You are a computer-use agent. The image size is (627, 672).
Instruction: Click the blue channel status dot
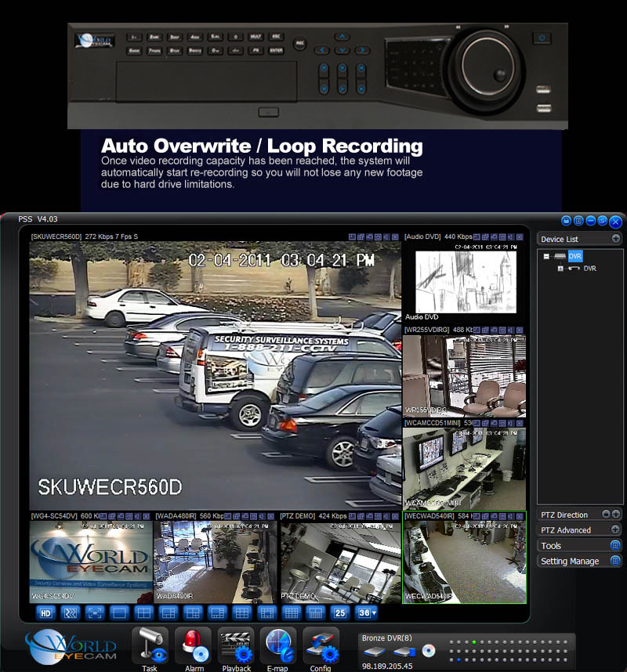click(458, 660)
